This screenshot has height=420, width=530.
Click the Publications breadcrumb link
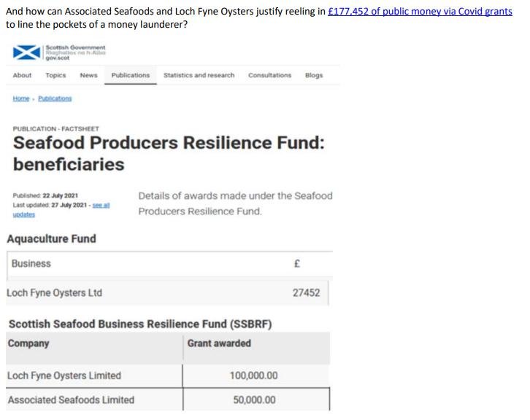pyautogui.click(x=55, y=98)
